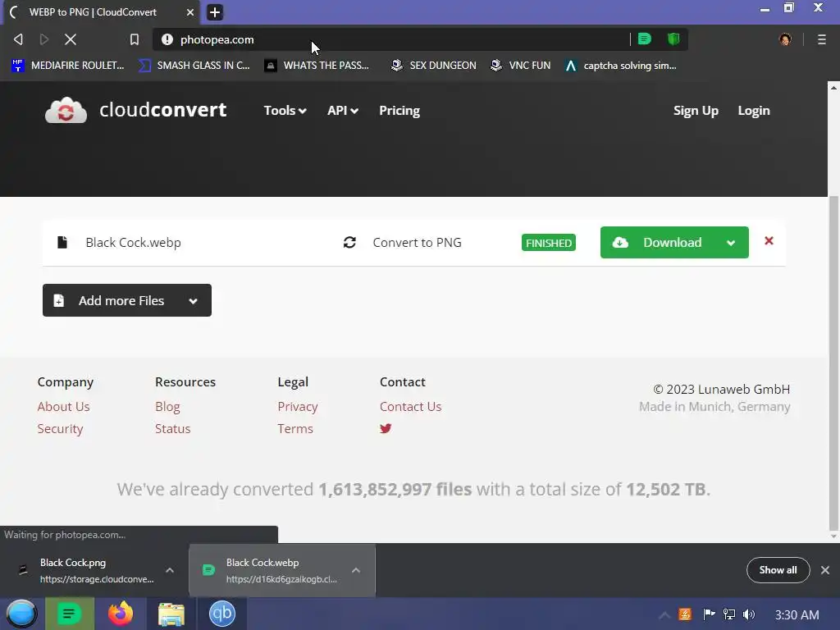Open the green notes app in taskbar
Viewport: 840px width, 630px height.
tap(70, 614)
